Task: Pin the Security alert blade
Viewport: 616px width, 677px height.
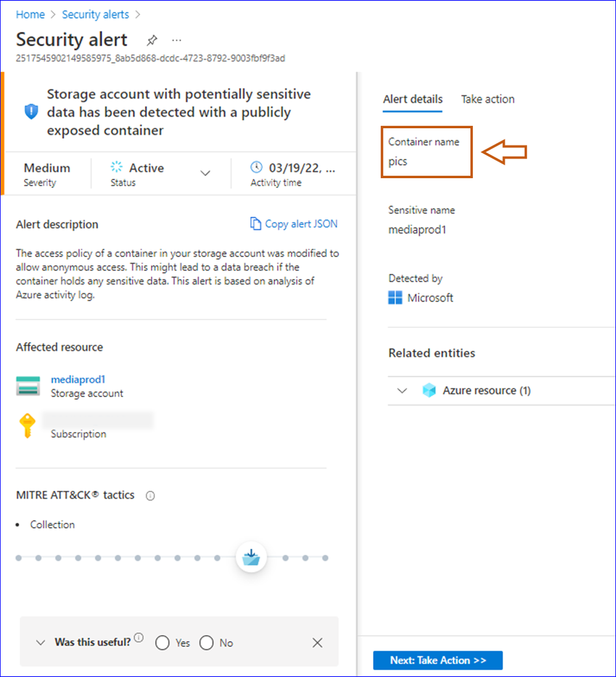Action: coord(152,41)
